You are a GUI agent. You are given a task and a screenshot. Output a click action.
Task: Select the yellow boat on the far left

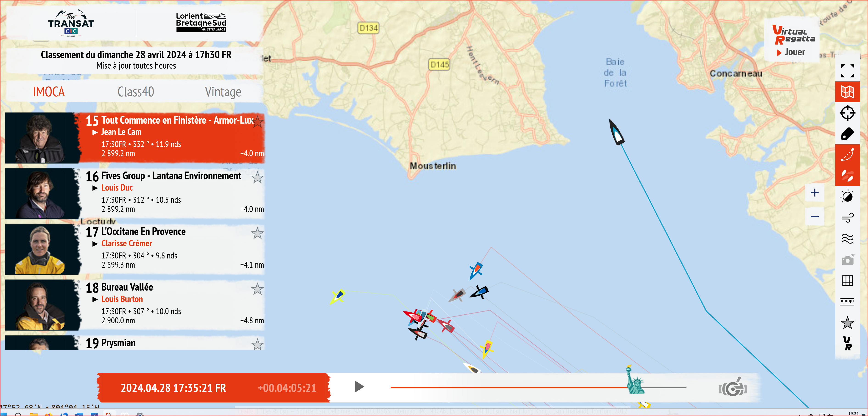338,297
